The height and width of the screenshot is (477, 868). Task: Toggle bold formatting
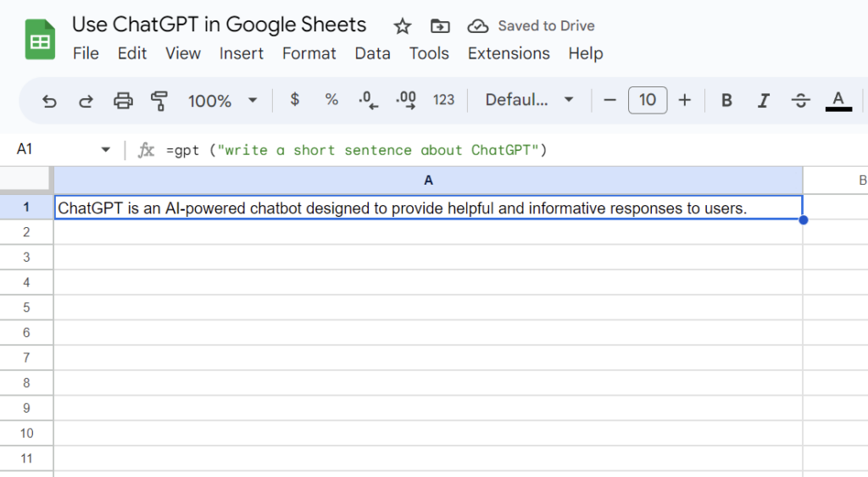tap(726, 101)
